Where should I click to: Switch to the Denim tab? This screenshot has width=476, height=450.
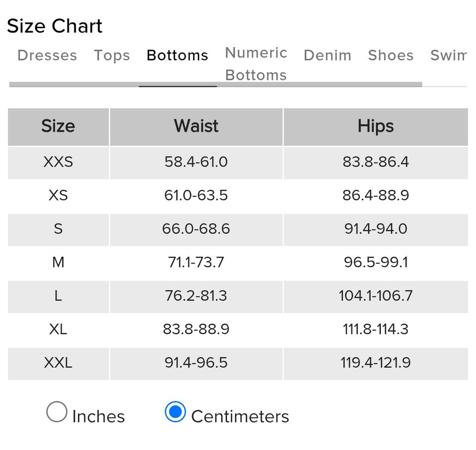[x=327, y=55]
